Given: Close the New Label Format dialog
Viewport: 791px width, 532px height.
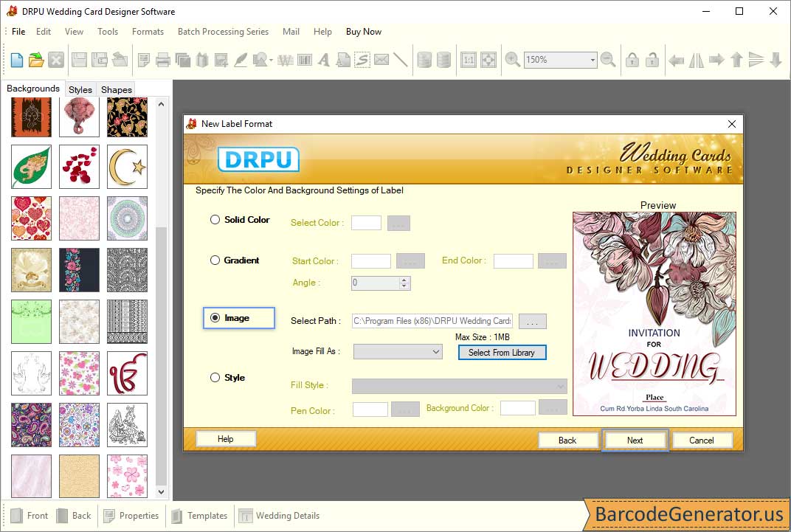Looking at the screenshot, I should pyautogui.click(x=732, y=124).
